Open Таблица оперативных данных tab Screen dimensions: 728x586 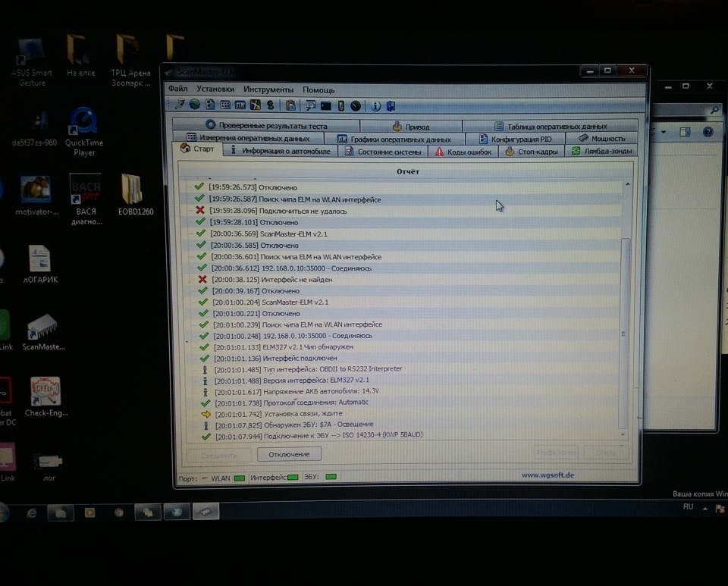coord(551,126)
